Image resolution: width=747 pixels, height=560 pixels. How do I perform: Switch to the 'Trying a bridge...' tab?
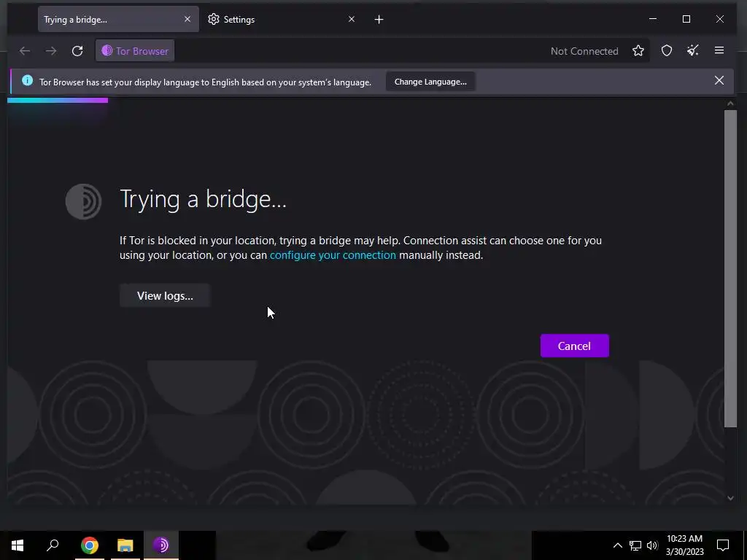[x=119, y=19]
